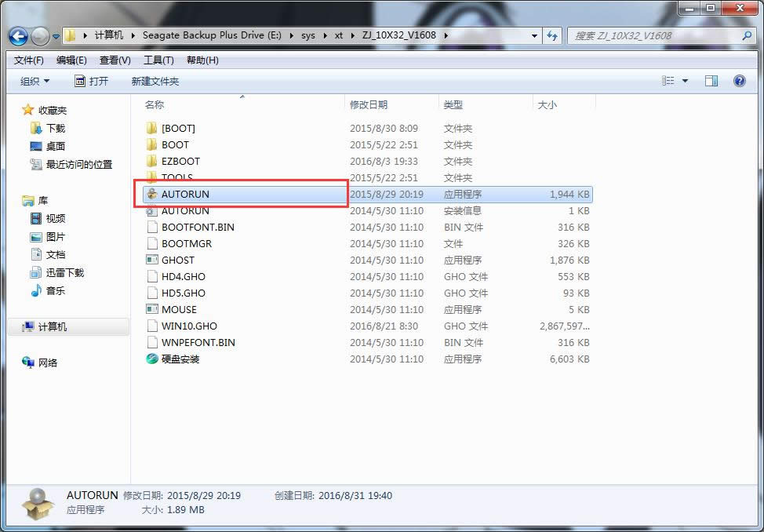Image resolution: width=764 pixels, height=532 pixels.
Task: Select Seagate Backup Plus Drive (E:) breadcrumb
Action: click(212, 35)
